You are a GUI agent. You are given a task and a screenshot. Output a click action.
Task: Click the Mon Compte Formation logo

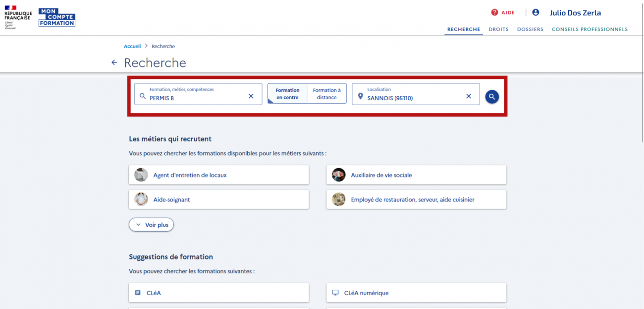point(57,17)
